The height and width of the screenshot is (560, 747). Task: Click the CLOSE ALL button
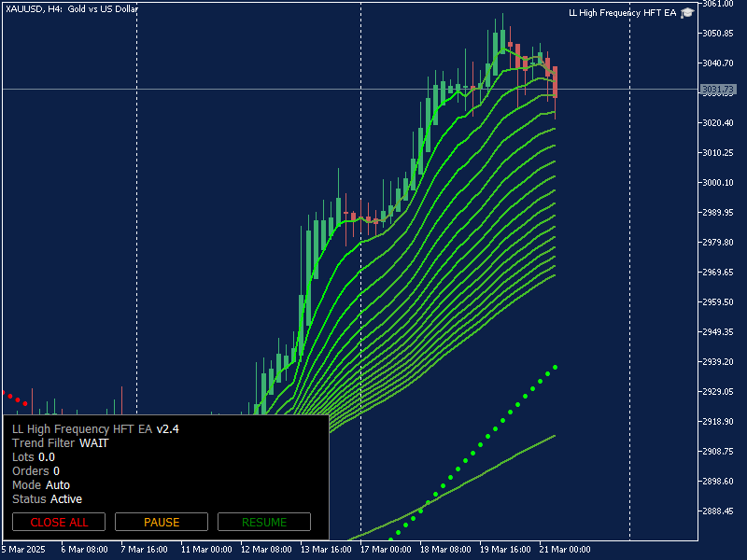point(59,522)
